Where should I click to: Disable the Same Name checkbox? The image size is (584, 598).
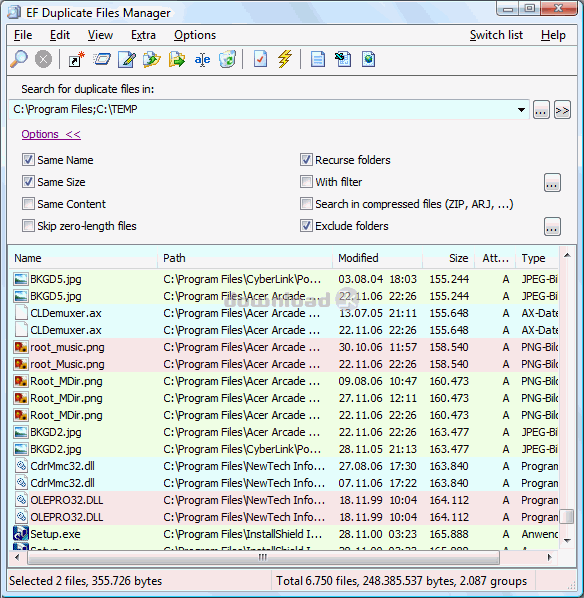(28, 160)
